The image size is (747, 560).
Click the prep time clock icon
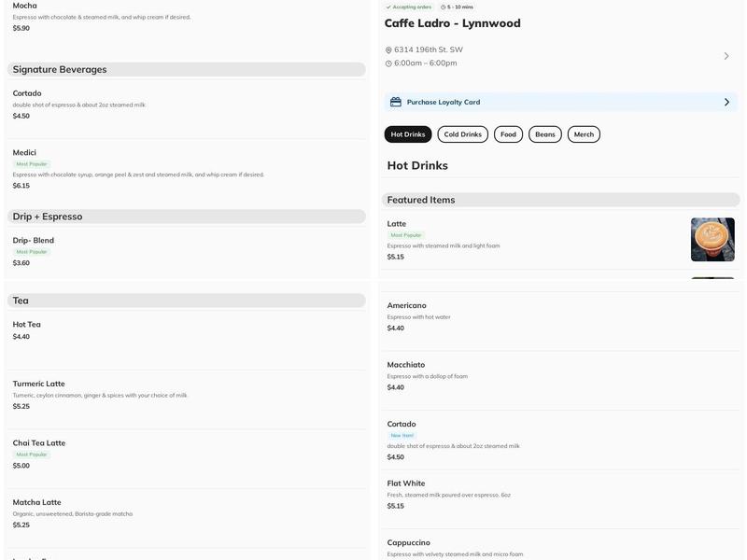click(x=444, y=7)
